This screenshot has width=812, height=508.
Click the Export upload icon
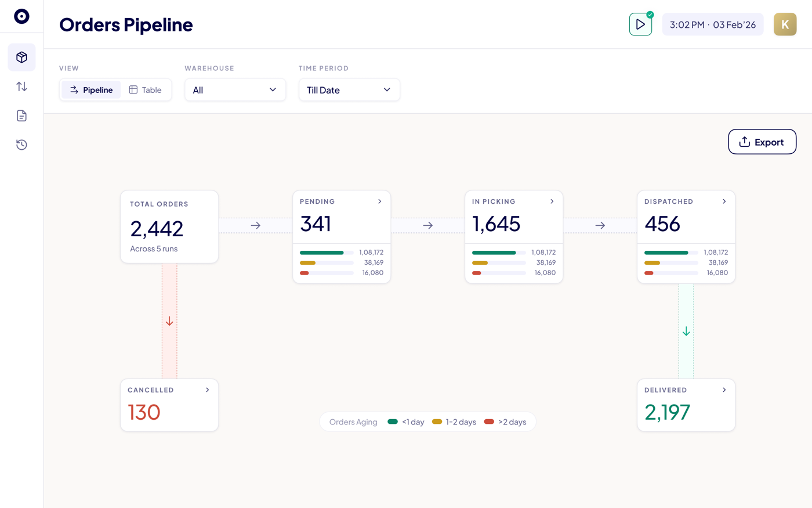point(745,142)
